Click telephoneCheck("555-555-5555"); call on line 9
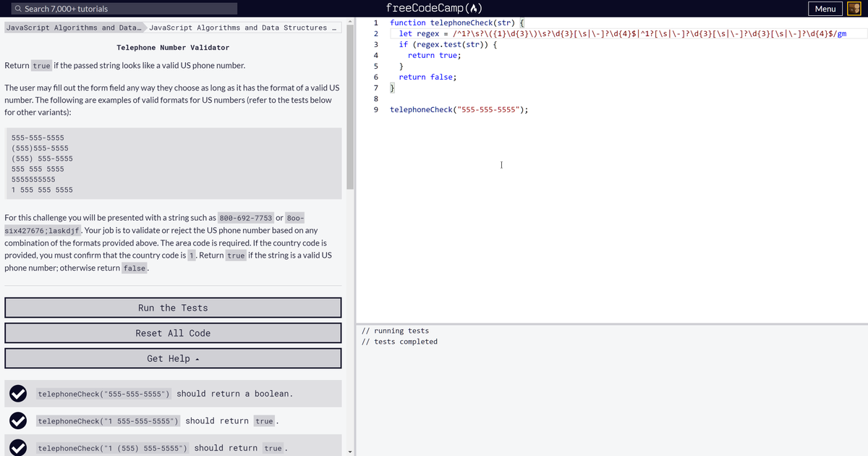868x456 pixels. pos(459,109)
